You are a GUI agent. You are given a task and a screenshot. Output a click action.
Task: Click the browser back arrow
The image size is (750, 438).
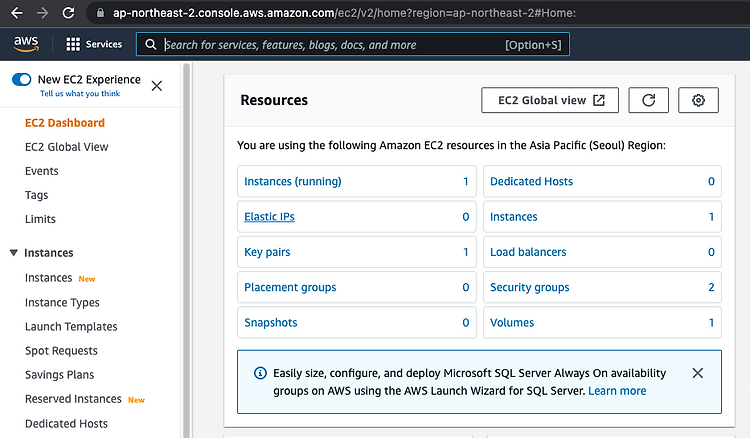pyautogui.click(x=16, y=13)
